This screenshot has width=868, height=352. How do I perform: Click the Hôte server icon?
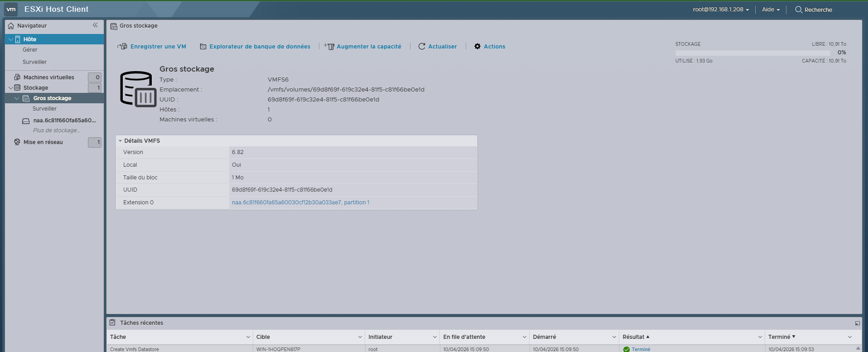click(18, 39)
